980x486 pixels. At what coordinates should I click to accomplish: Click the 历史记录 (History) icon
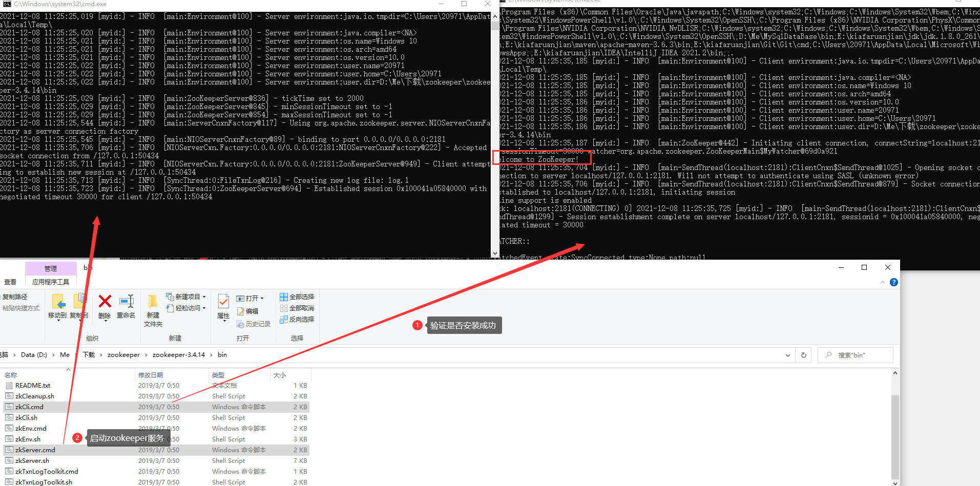pos(253,324)
